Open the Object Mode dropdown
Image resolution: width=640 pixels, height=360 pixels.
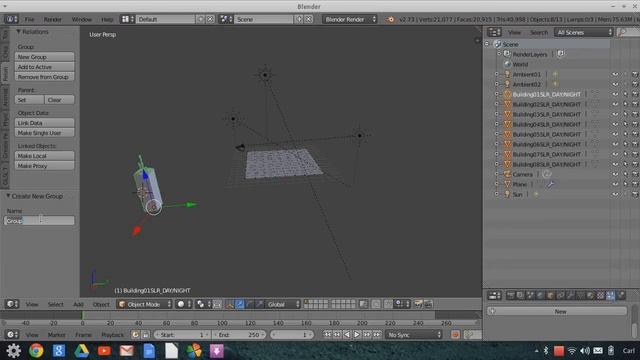(144, 304)
